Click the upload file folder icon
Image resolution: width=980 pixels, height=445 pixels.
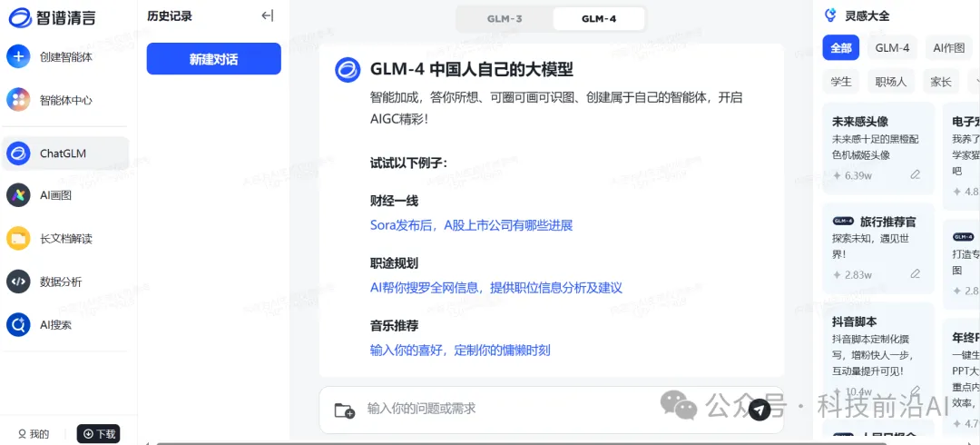click(x=345, y=410)
